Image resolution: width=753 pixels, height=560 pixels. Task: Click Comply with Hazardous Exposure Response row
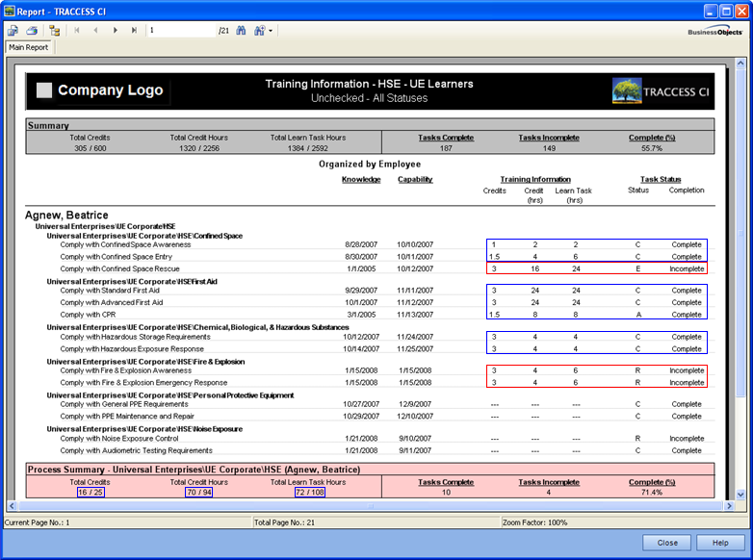pyautogui.click(x=370, y=349)
